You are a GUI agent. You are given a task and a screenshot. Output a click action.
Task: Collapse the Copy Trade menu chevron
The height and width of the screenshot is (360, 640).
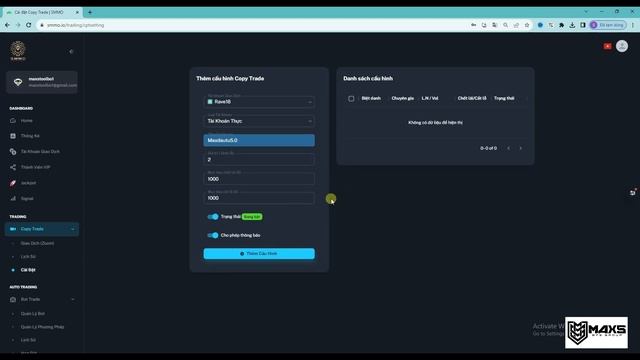point(73,229)
